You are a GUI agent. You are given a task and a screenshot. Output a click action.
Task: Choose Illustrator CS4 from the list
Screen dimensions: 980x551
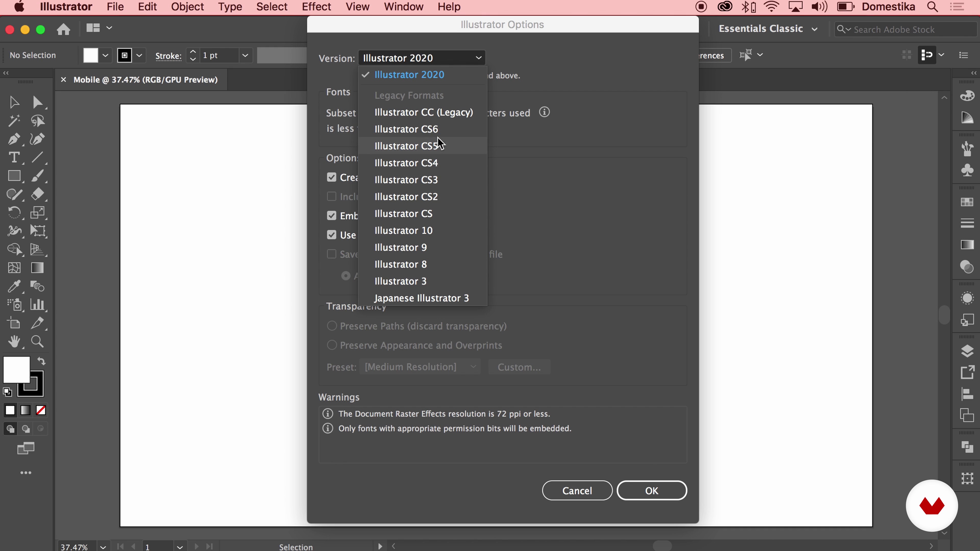[422, 163]
